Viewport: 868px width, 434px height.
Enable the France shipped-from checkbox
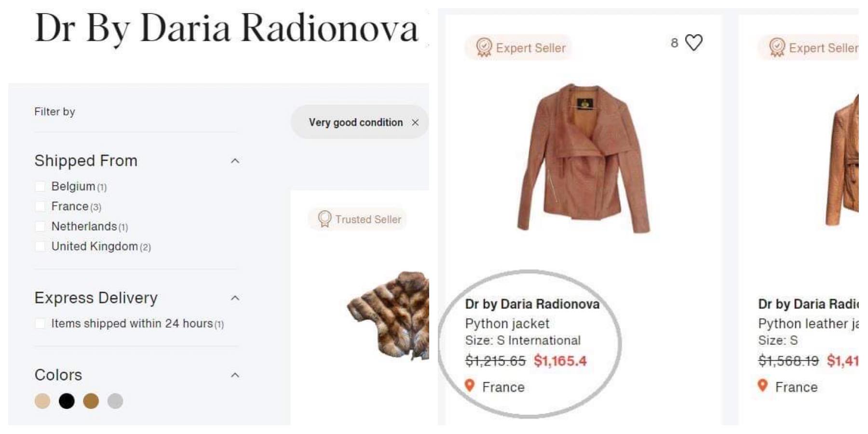coord(41,207)
